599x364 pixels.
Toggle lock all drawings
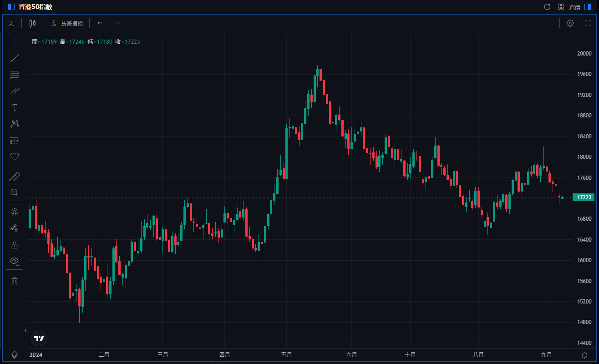(15, 245)
